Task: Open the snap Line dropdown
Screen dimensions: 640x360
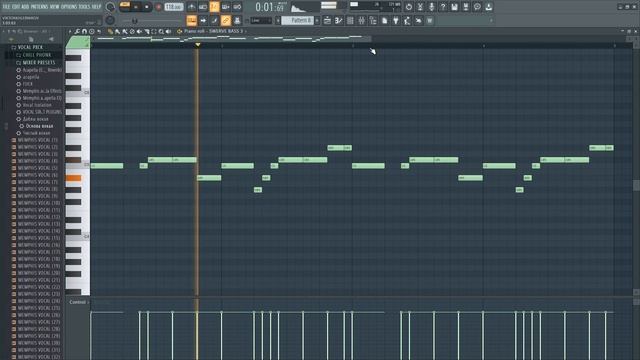Action: click(x=260, y=20)
